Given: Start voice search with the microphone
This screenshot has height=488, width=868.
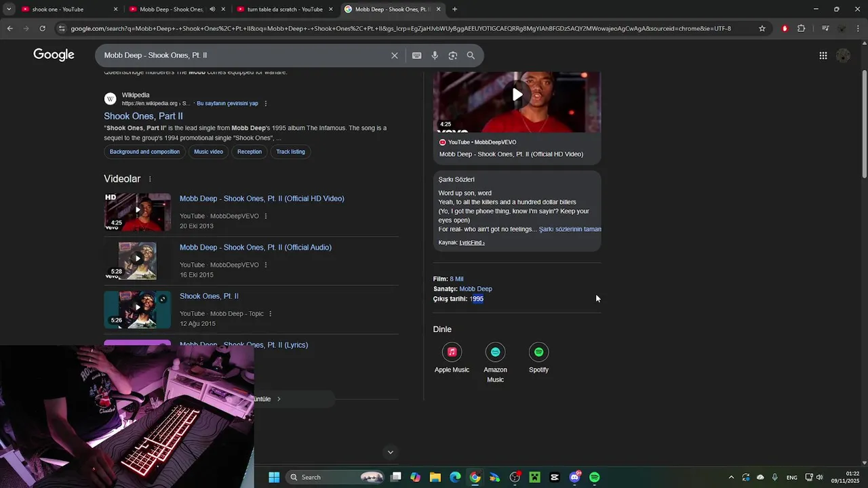Looking at the screenshot, I should click(435, 56).
